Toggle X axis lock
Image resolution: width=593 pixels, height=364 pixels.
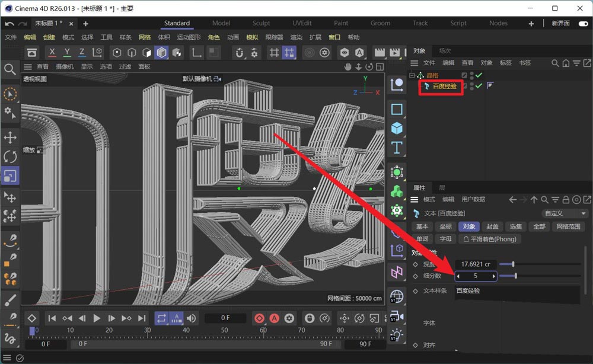click(52, 53)
